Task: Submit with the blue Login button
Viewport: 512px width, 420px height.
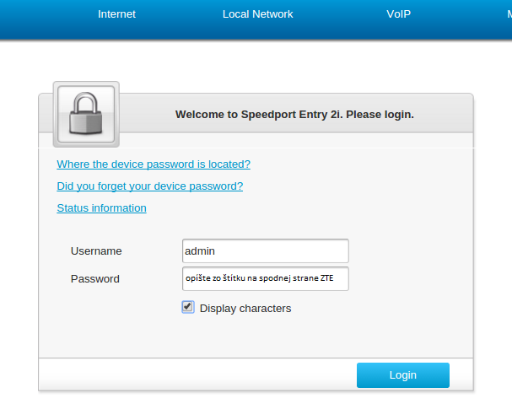Action: 403,375
